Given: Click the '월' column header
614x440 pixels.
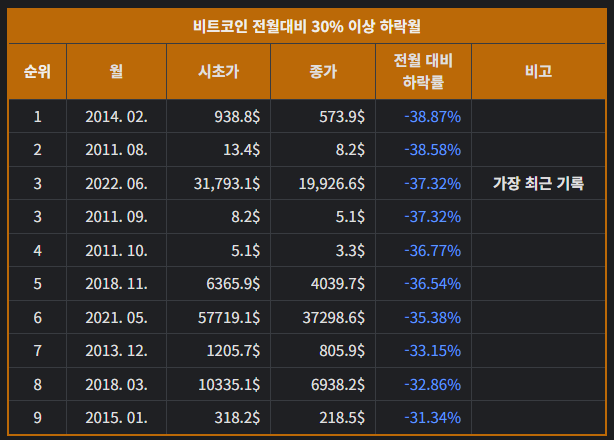Looking at the screenshot, I should (x=116, y=71).
